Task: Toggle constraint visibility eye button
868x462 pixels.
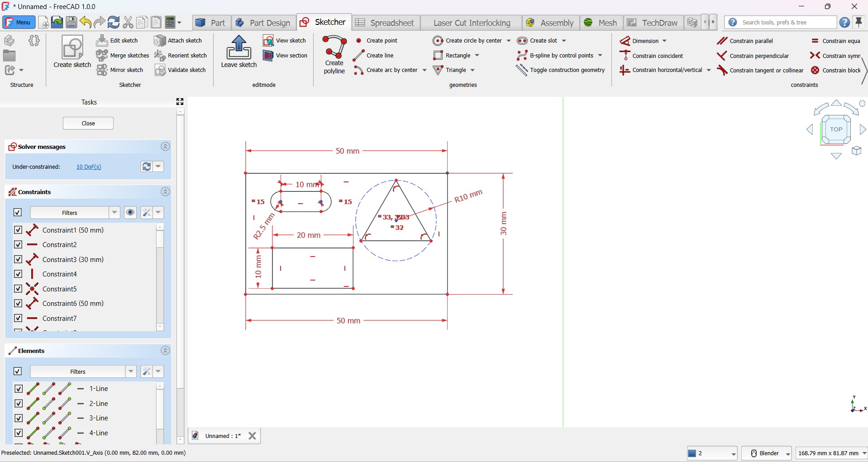Action: click(x=130, y=212)
